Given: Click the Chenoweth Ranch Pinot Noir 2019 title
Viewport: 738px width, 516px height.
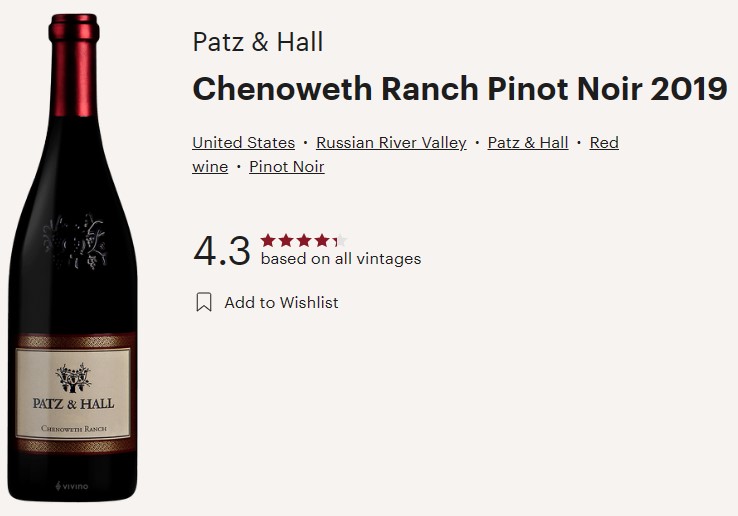Looking at the screenshot, I should [x=459, y=88].
